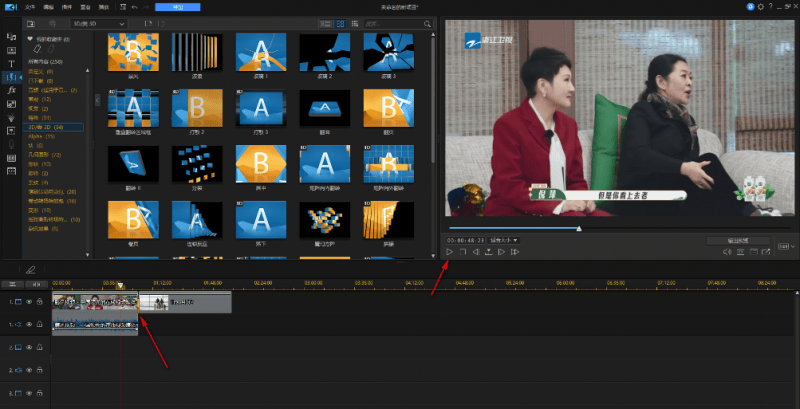
Task: Click the Stop button in preview controls
Action: pyautogui.click(x=463, y=252)
